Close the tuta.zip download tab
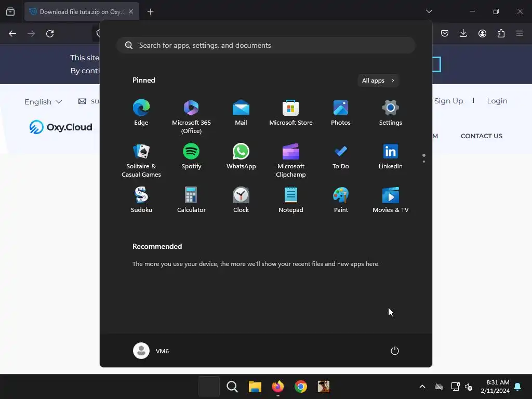532x399 pixels. pyautogui.click(x=131, y=11)
